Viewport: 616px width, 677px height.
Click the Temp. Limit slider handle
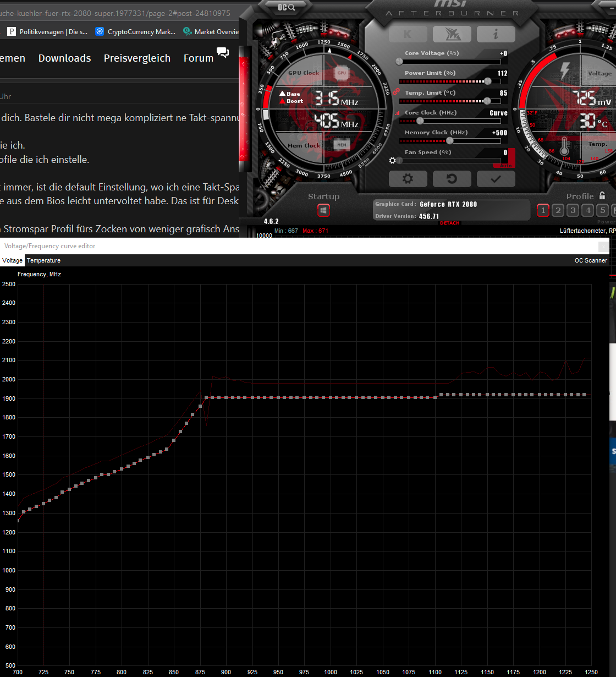click(x=487, y=101)
